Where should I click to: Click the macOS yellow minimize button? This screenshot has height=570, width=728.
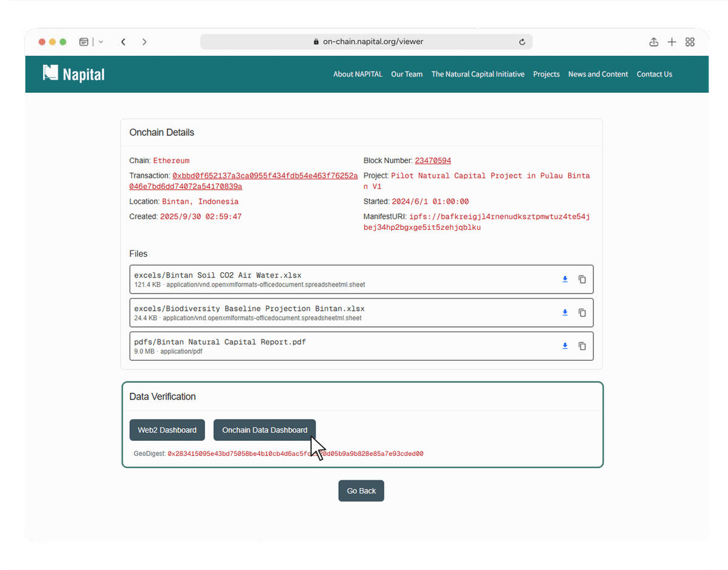tap(52, 42)
